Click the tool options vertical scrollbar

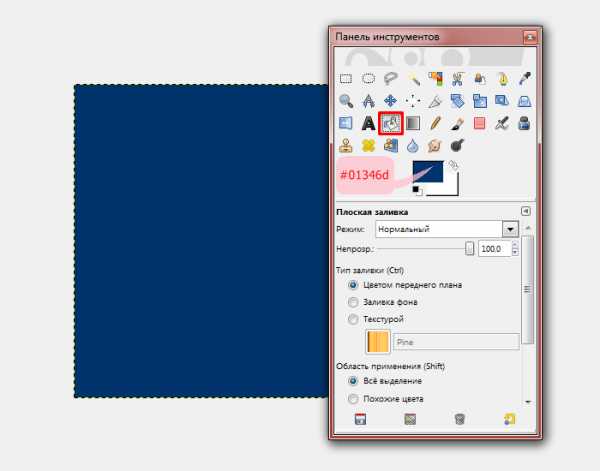528,290
